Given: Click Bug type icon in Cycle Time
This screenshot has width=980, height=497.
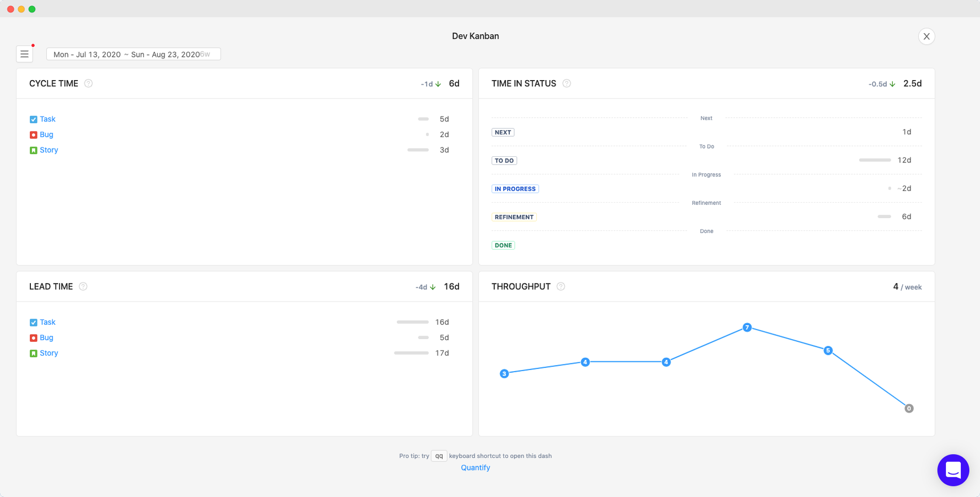Looking at the screenshot, I should [x=33, y=135].
